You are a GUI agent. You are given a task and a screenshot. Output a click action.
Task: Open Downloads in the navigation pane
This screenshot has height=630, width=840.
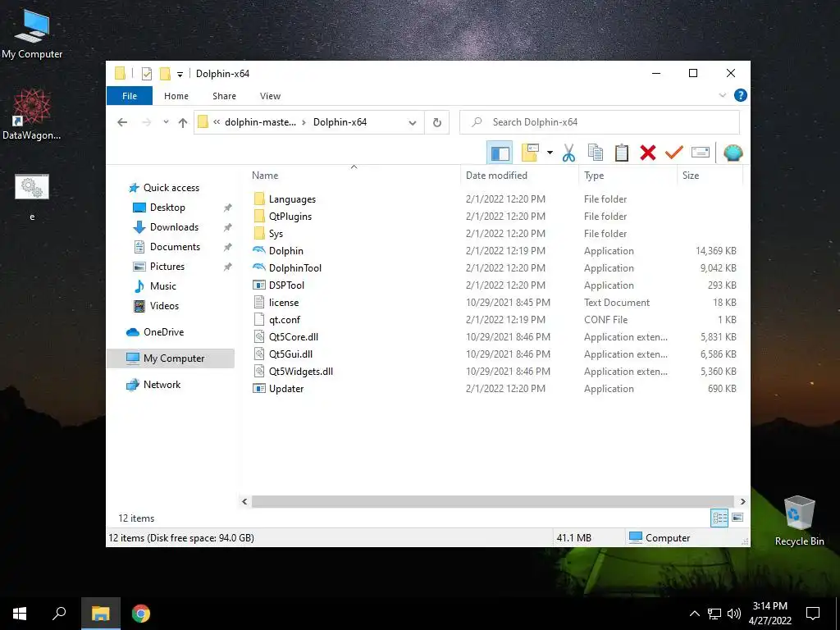click(174, 227)
